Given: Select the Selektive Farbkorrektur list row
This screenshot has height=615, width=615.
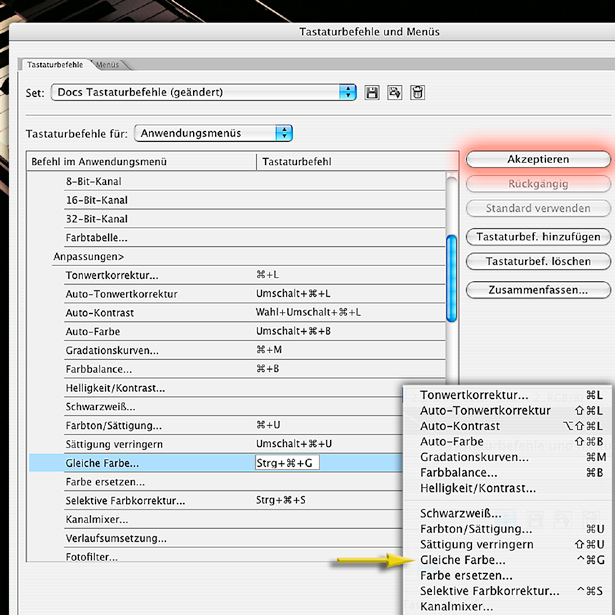Looking at the screenshot, I should (127, 500).
